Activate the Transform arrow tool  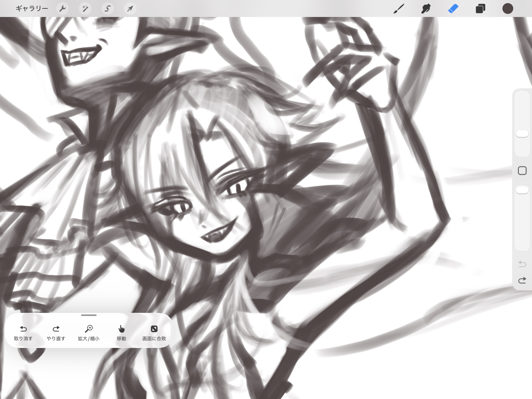click(x=130, y=9)
